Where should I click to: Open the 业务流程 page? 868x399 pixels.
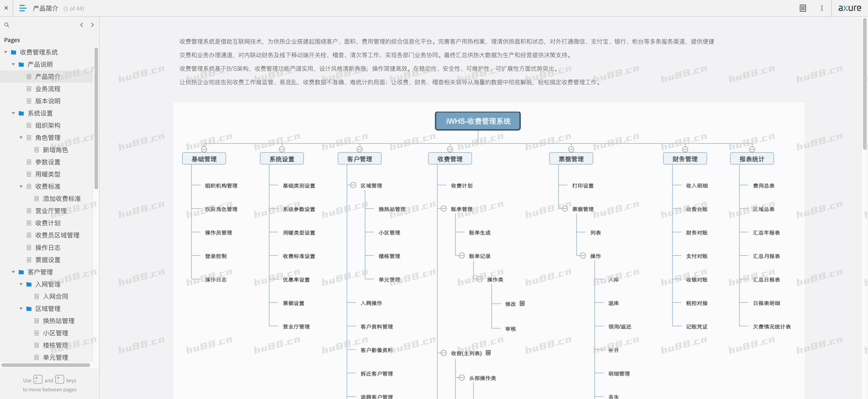click(47, 89)
